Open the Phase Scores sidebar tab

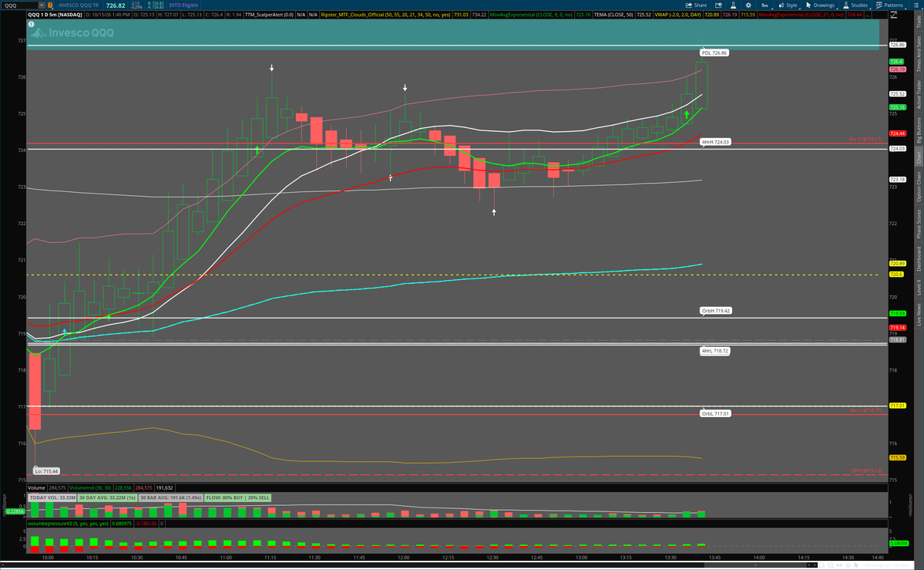coord(918,224)
